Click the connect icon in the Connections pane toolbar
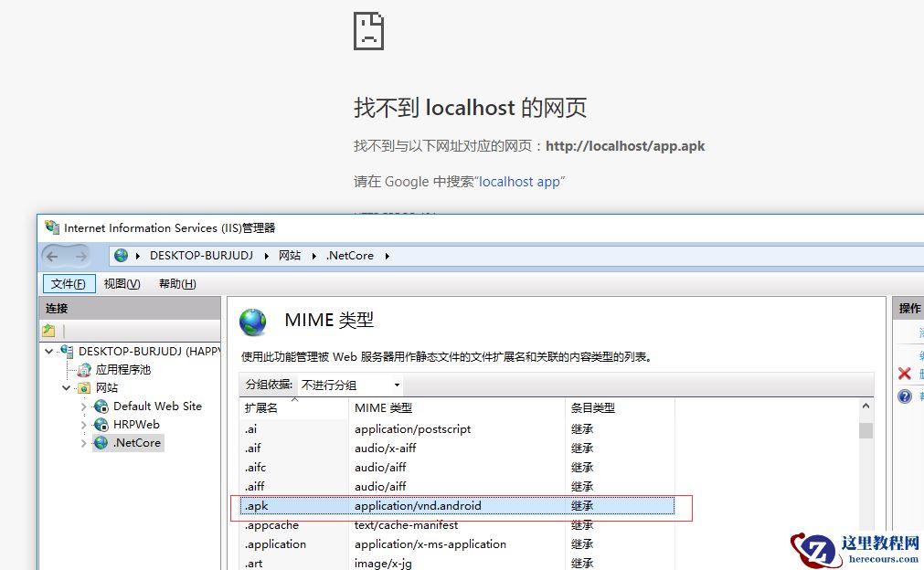924x570 pixels. pos(48,331)
